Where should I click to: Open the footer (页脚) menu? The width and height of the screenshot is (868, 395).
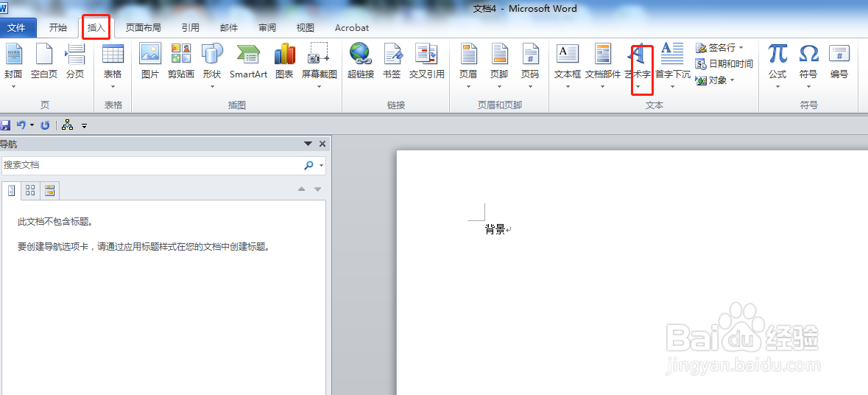point(499,66)
